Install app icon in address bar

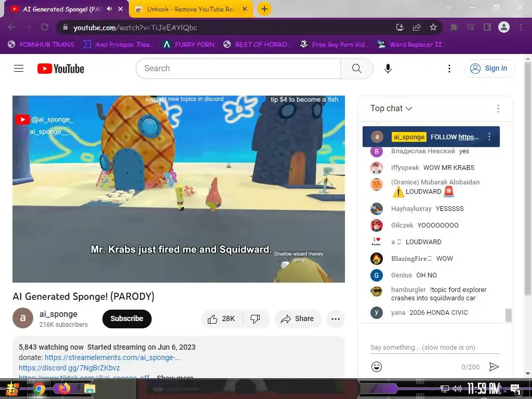coord(400,27)
